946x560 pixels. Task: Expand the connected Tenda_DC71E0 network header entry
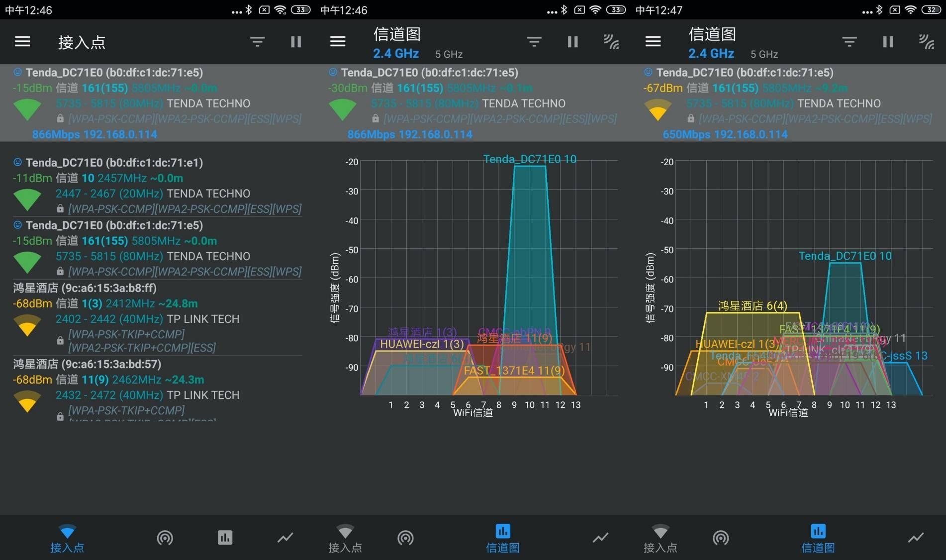point(157,103)
